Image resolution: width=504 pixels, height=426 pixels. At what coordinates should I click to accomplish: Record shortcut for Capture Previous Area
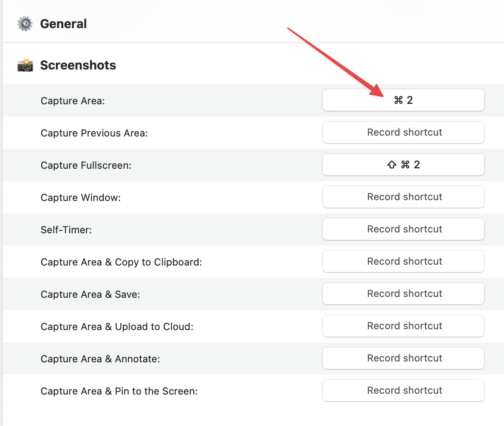(x=403, y=132)
